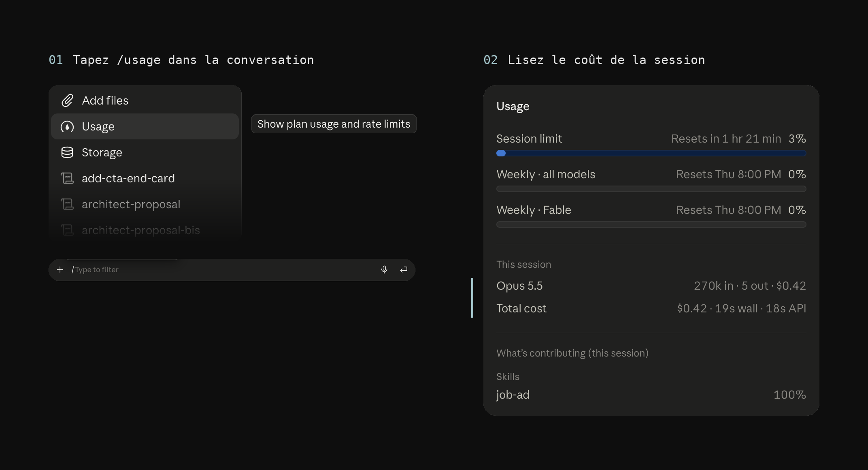Viewport: 868px width, 470px height.
Task: Select the Usage menu entry
Action: pos(145,126)
